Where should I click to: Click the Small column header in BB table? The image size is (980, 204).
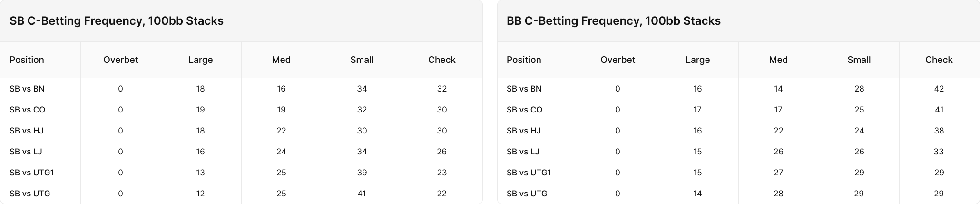[859, 60]
